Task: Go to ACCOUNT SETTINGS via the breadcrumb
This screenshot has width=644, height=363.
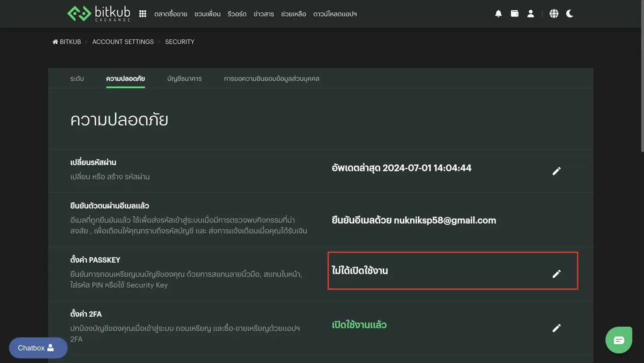Action: click(123, 41)
